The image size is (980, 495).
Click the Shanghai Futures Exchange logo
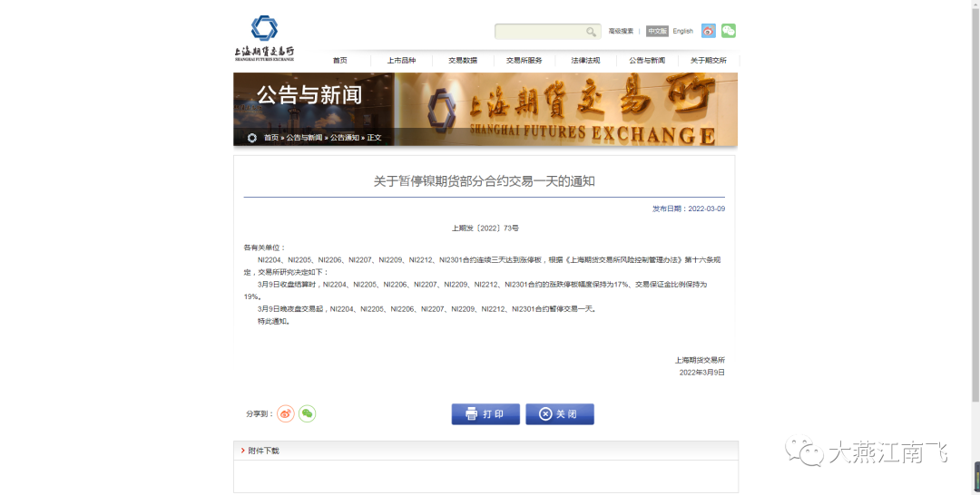tap(264, 38)
